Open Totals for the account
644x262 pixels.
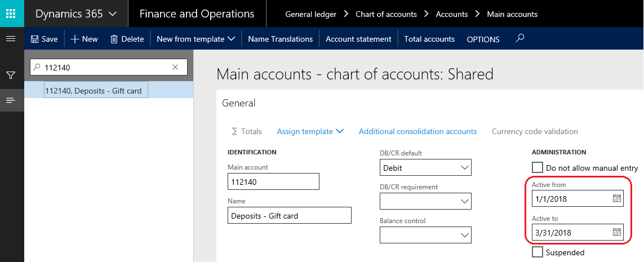pos(246,131)
